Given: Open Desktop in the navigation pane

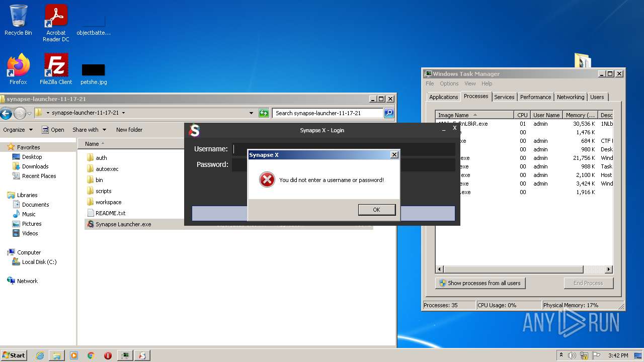Looking at the screenshot, I should [x=32, y=157].
